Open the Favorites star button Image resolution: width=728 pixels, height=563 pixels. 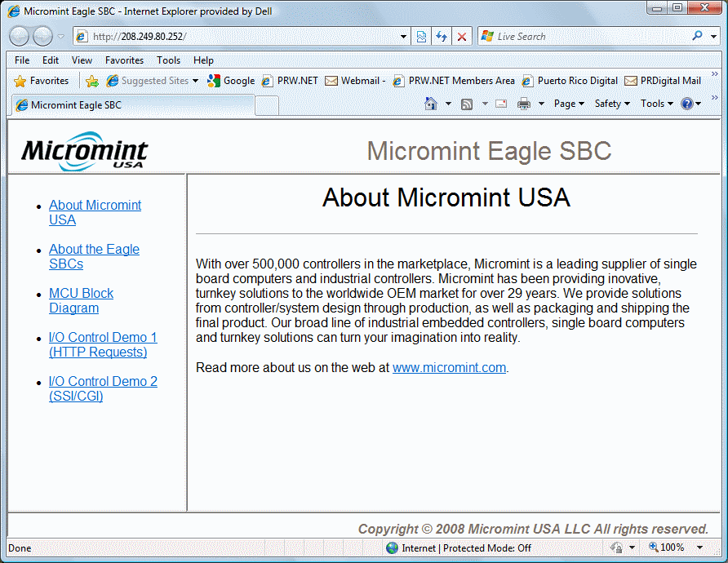click(42, 81)
